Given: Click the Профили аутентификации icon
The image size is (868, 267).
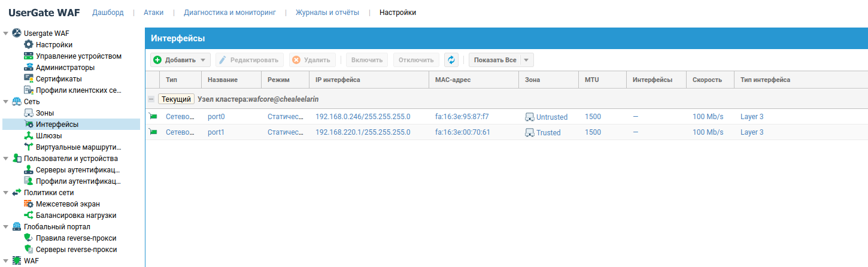Looking at the screenshot, I should pyautogui.click(x=28, y=181).
